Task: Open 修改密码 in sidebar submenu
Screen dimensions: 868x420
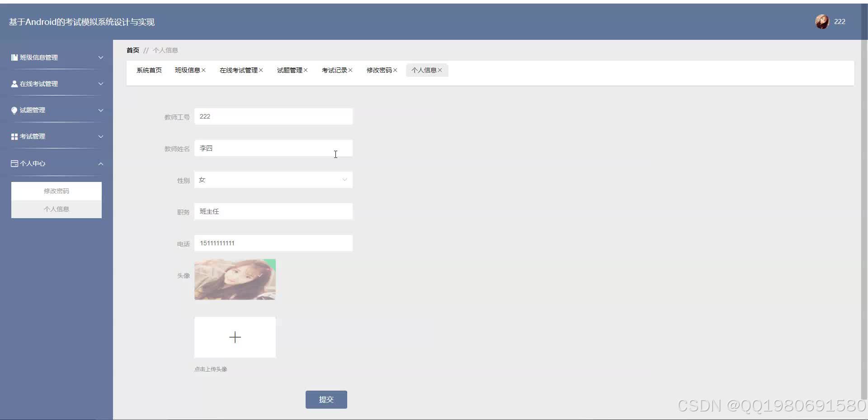Action: pyautogui.click(x=57, y=191)
